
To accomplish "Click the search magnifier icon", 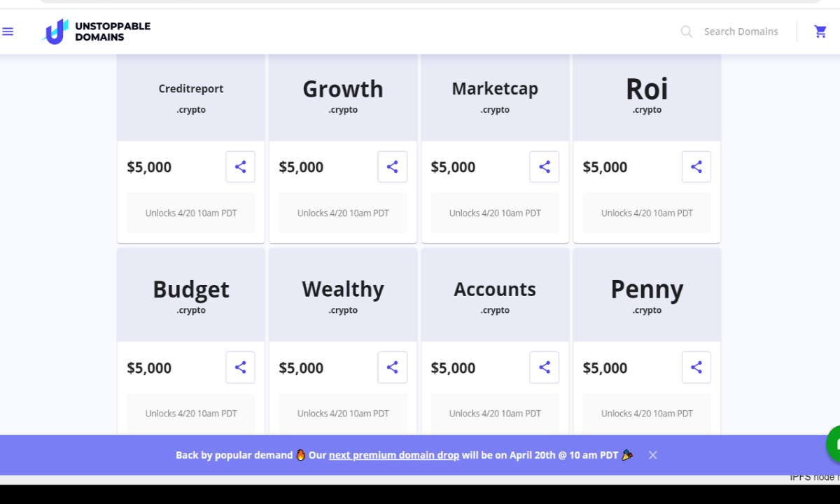I will coord(687,31).
